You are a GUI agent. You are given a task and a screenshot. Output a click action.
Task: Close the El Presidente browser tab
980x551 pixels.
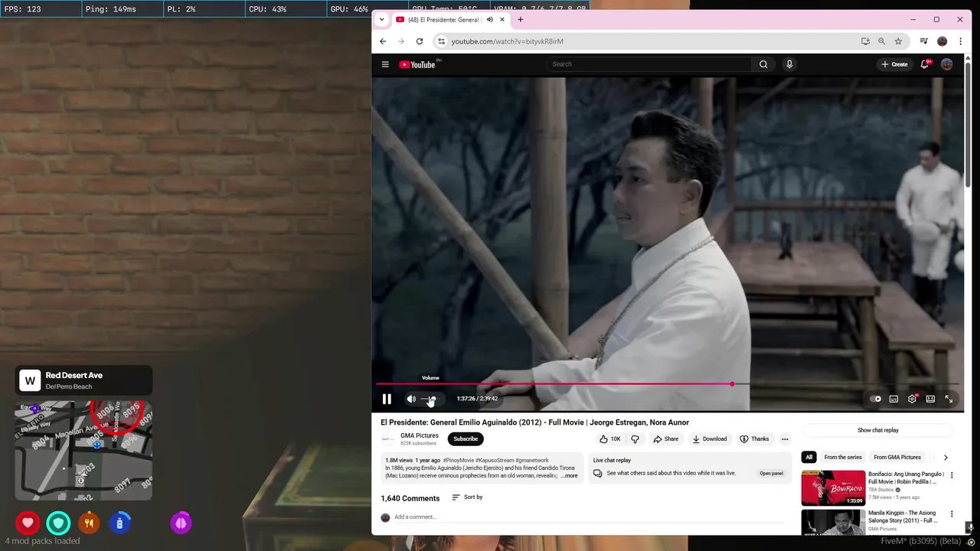(x=502, y=20)
